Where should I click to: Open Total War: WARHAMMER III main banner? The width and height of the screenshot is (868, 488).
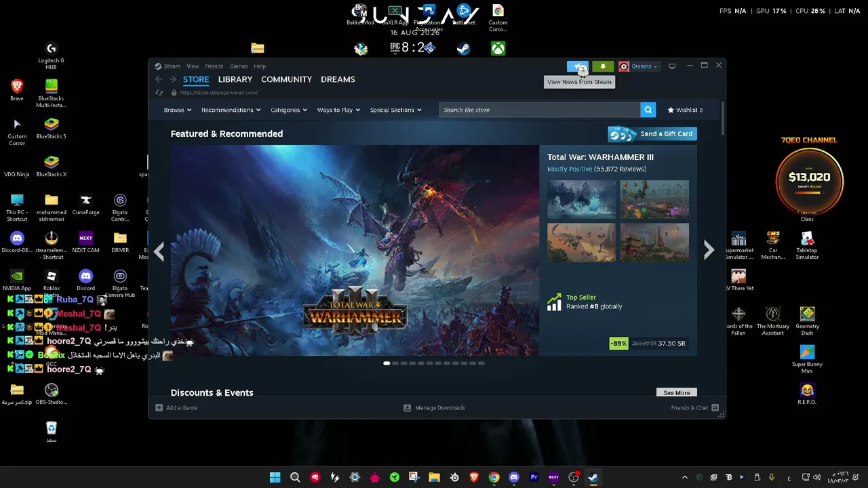pos(355,250)
